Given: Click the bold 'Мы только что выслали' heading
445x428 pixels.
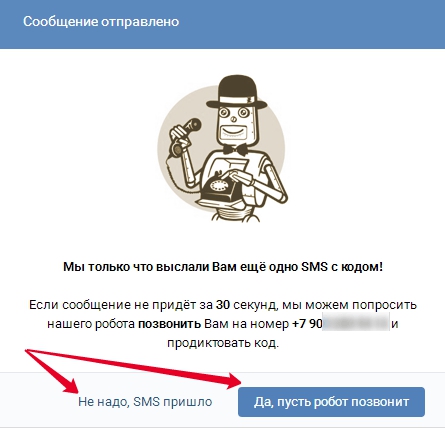Looking at the screenshot, I should pos(223,267).
